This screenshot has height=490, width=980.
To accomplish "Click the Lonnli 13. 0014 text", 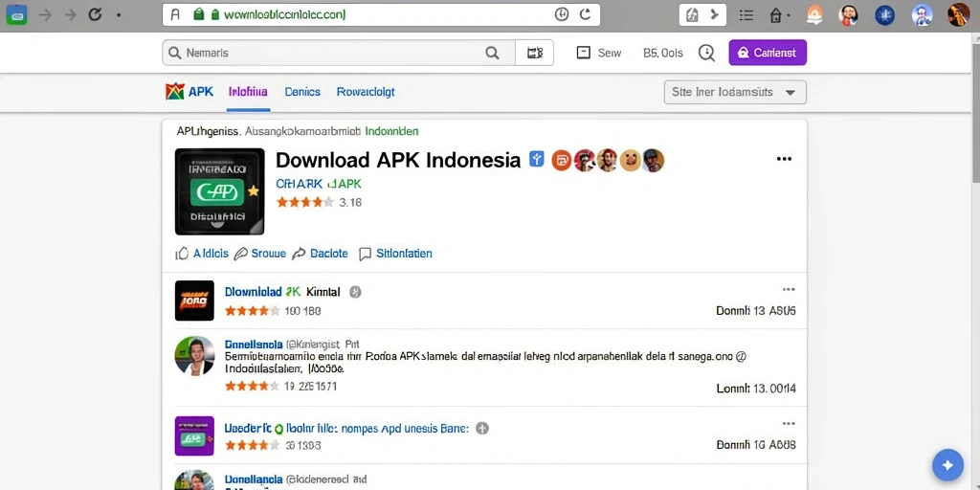I will pos(756,389).
